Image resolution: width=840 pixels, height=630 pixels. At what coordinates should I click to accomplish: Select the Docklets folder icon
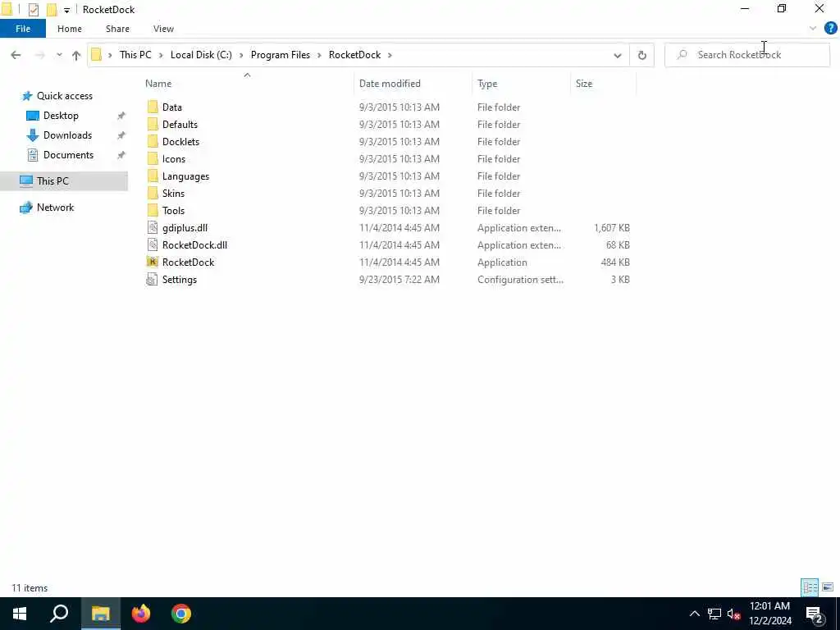coord(153,141)
